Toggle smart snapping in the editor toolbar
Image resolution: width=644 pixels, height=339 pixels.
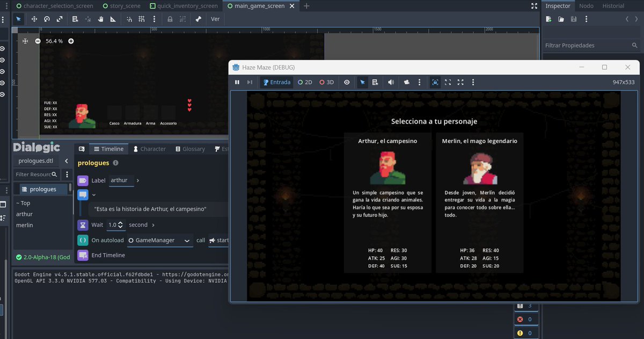(x=129, y=19)
